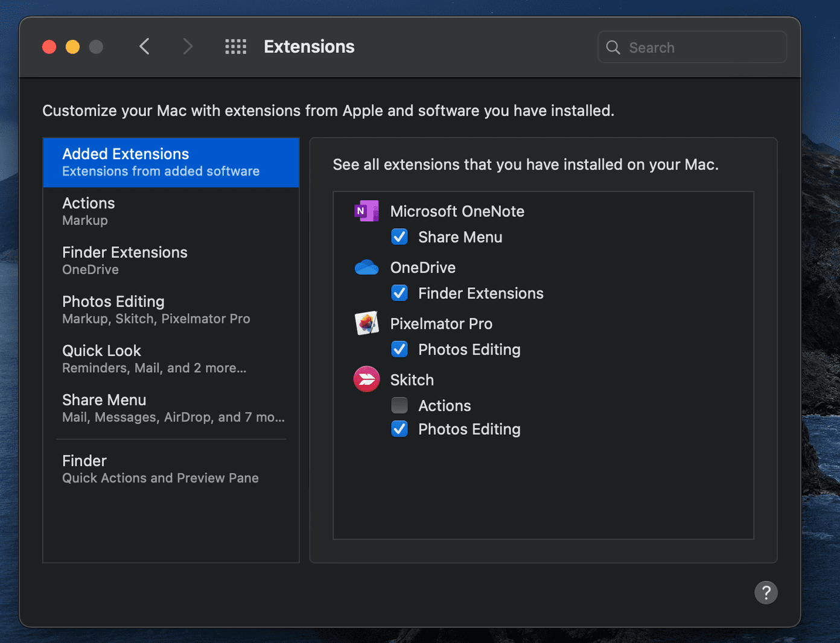Click the Skitch app icon
The image size is (840, 643).
click(366, 379)
